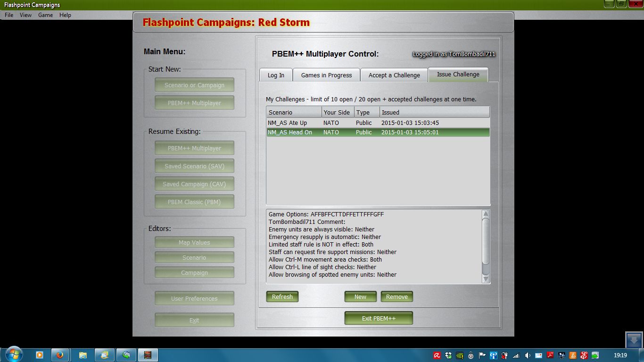Click the 2015-01-03 15:03:45 issued timestamp

[x=410, y=123]
